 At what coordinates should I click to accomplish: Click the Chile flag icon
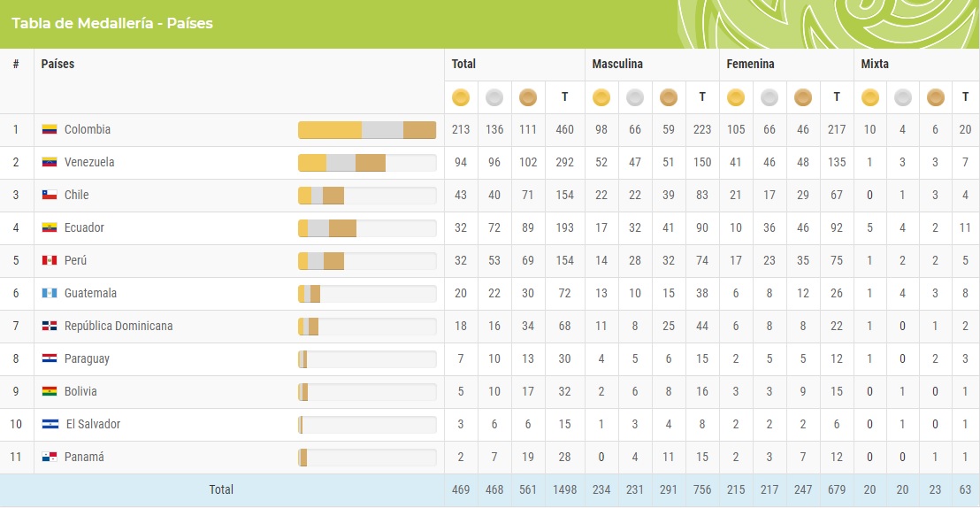(50, 195)
